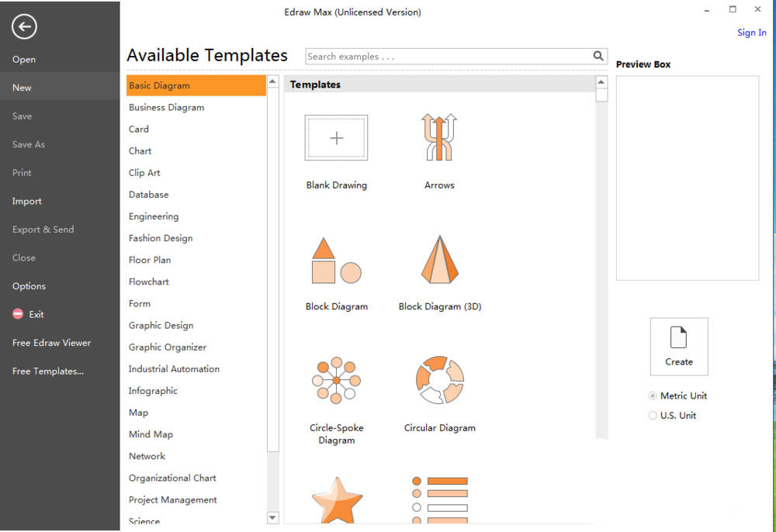Select the Clip Art category

pos(196,173)
